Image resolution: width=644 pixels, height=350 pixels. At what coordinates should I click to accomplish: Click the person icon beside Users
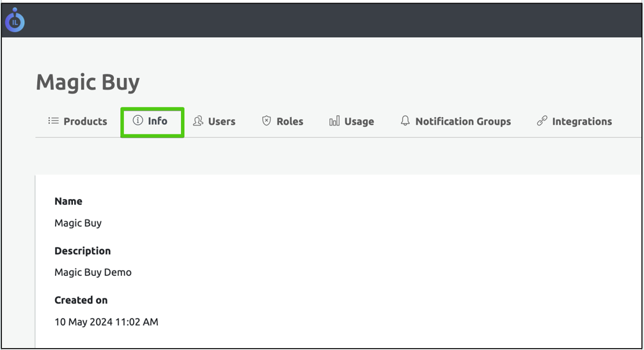pyautogui.click(x=198, y=121)
